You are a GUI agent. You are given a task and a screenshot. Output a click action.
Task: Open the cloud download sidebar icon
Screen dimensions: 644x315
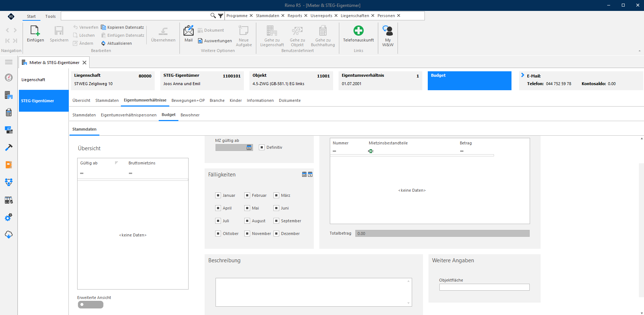[x=9, y=235]
